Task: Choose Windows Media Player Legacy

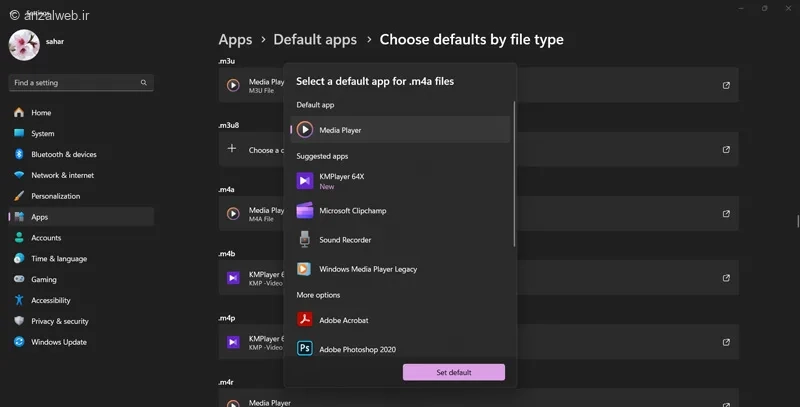Action: (x=400, y=269)
